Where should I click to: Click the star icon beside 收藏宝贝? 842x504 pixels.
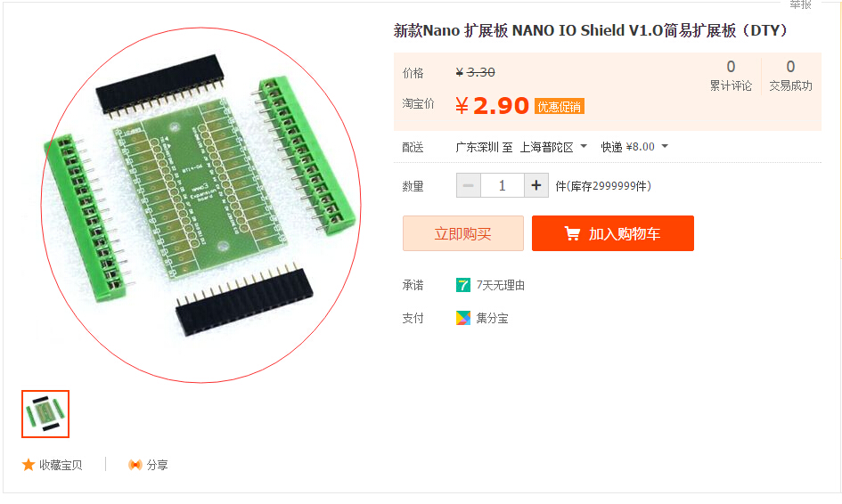pos(28,465)
